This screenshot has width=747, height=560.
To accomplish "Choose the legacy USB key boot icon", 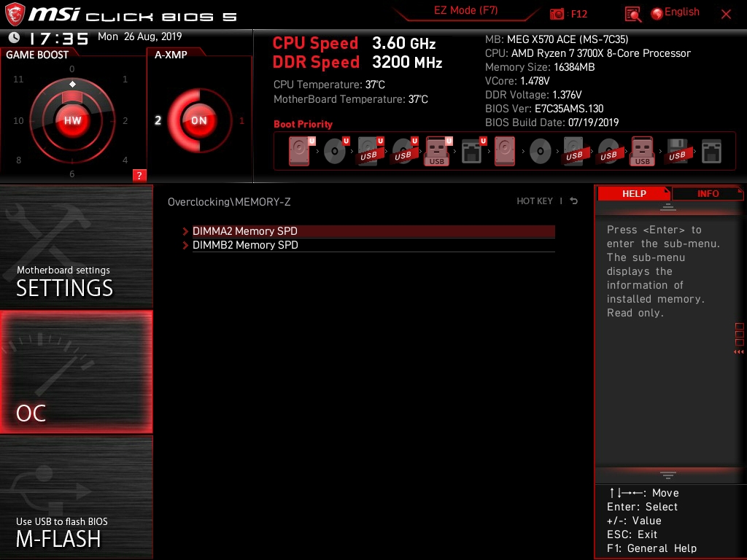I will [643, 151].
